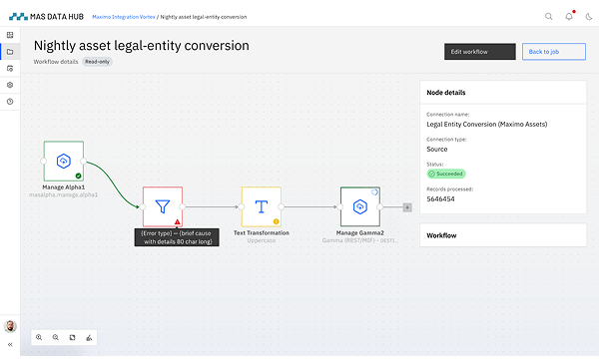Screen dimensions: 599x364
Task: Click the zoom in canvas tool
Action: click(x=39, y=337)
